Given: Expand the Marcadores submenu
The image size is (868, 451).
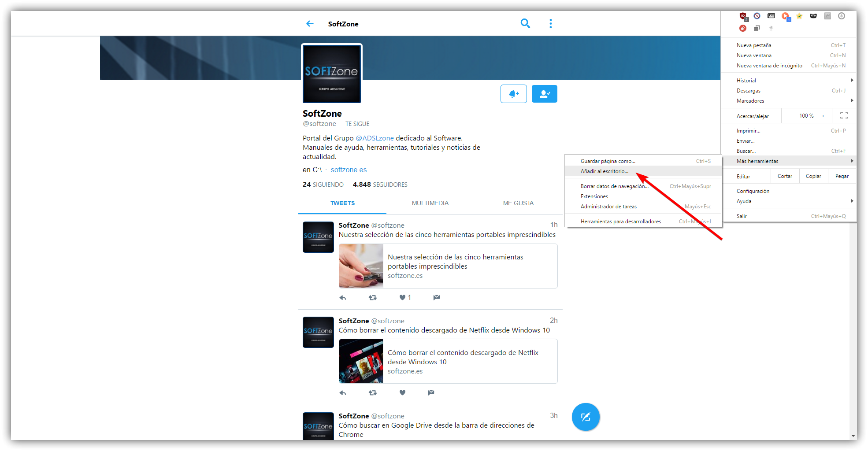Looking at the screenshot, I should click(790, 101).
